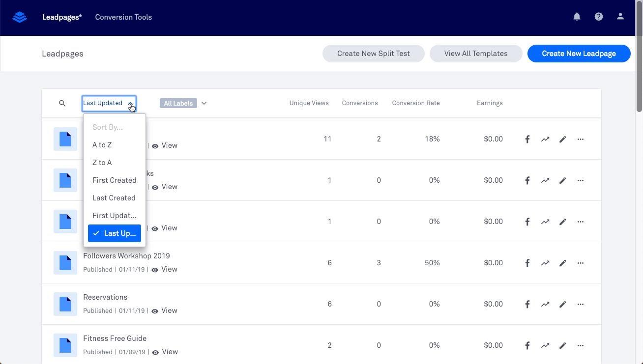
Task: Share the 11-views page on Facebook
Action: point(527,139)
